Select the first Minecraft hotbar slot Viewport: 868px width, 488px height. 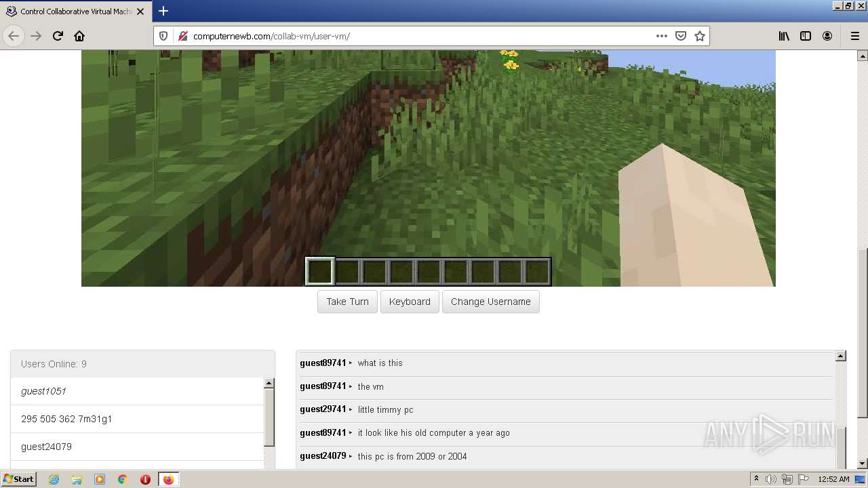tap(319, 271)
